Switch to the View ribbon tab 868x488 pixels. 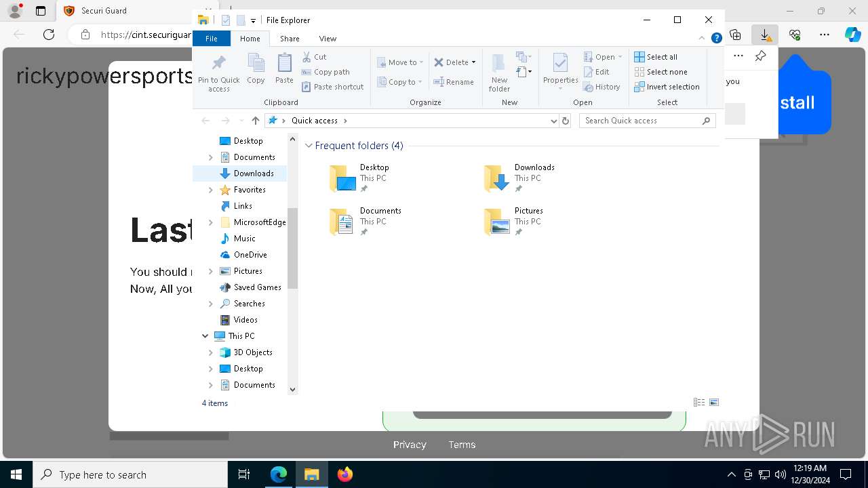[x=328, y=39]
